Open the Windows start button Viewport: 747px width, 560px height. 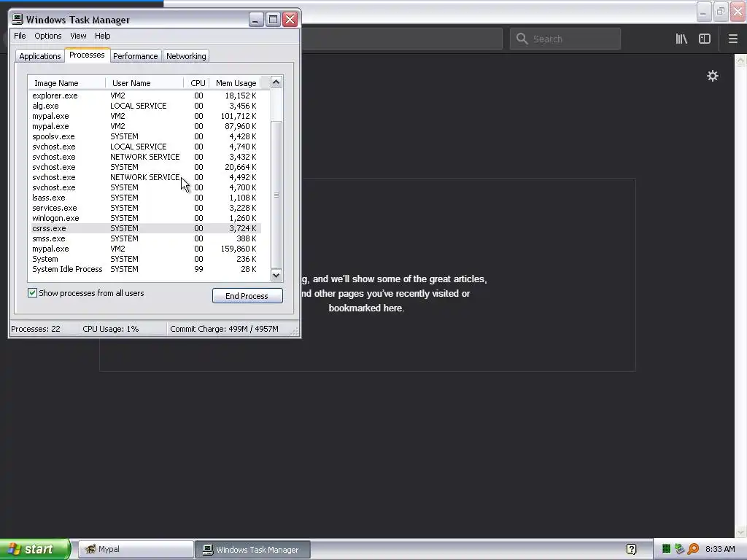pyautogui.click(x=35, y=549)
